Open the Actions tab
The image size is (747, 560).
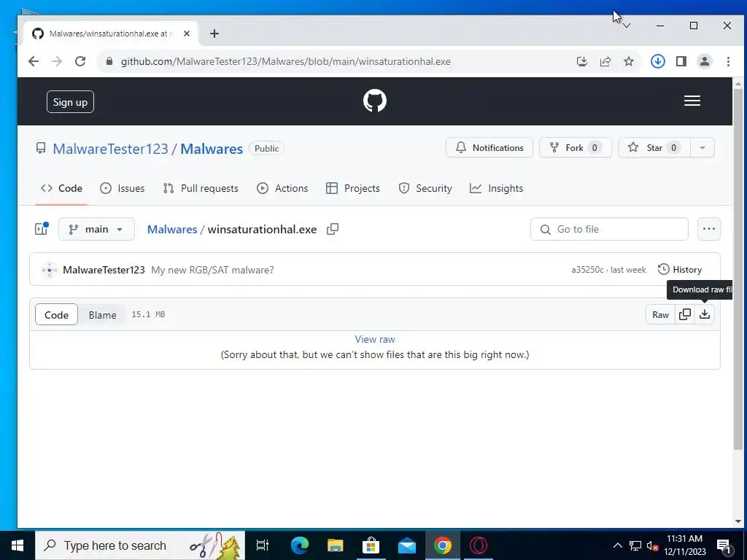pos(282,188)
